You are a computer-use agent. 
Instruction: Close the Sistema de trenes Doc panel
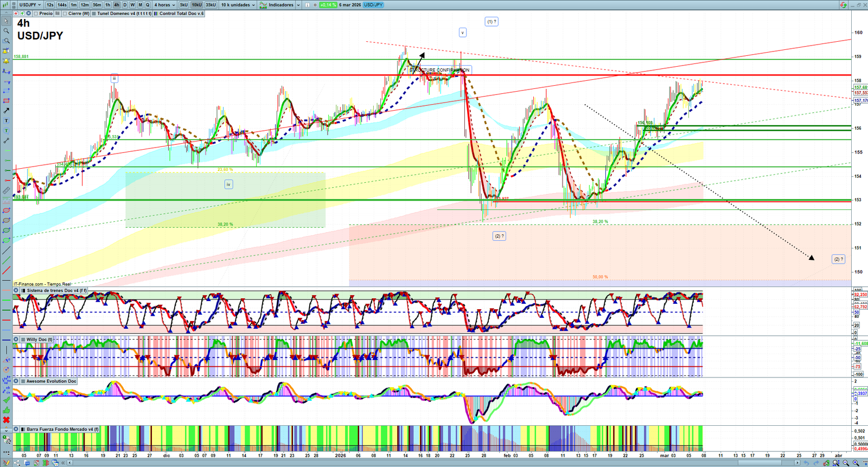(16, 291)
